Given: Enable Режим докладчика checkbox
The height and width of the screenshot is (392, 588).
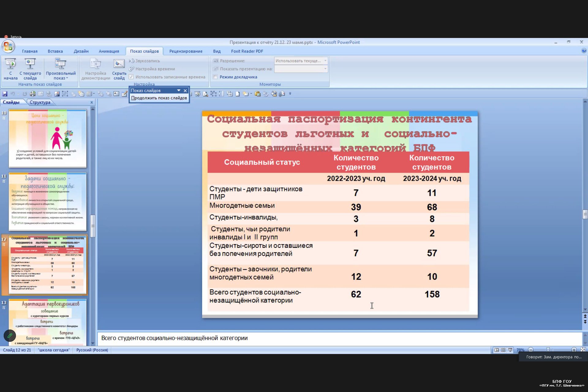Looking at the screenshot, I should click(215, 77).
